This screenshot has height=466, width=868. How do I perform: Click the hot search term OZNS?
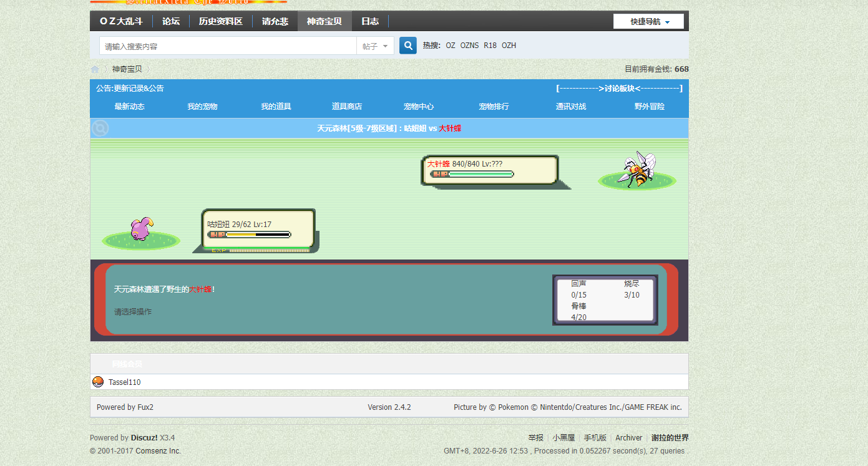469,46
